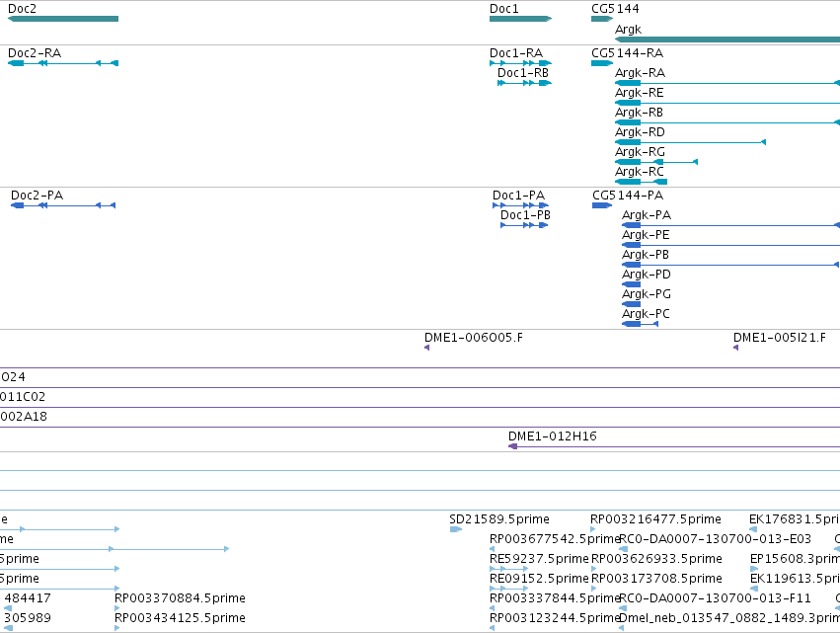Click the Doc1-PB protein glyph

point(524,225)
